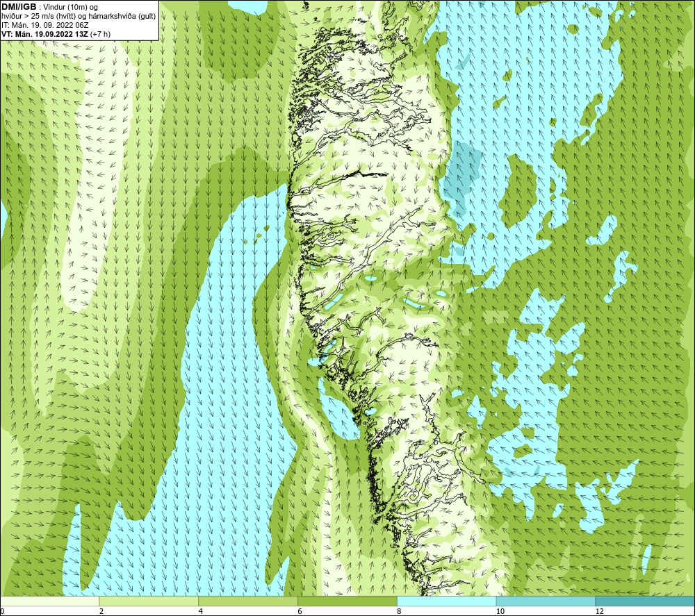Click the 'IT: Mán. 19. 09. 2022 06Z' line
695x616 pixels.
click(x=44, y=25)
